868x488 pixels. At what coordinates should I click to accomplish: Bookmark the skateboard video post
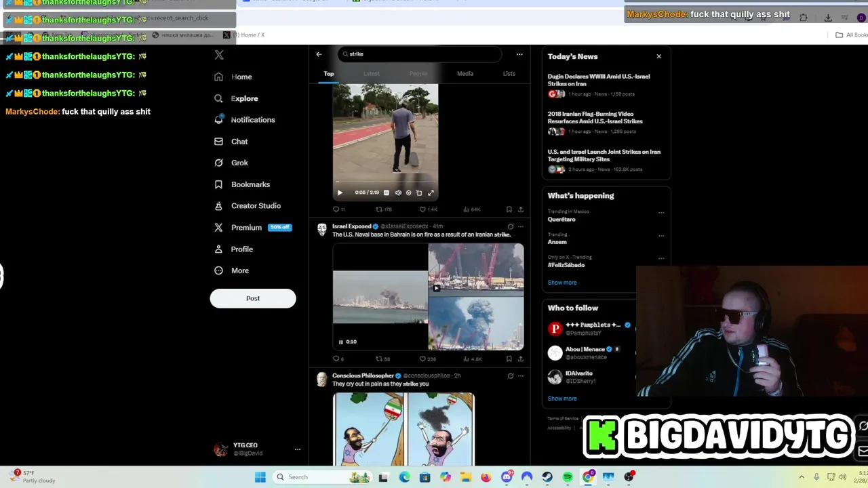[509, 209]
